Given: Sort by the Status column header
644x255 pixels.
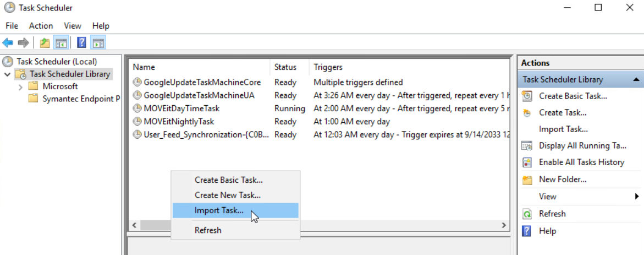Looking at the screenshot, I should click(x=290, y=67).
